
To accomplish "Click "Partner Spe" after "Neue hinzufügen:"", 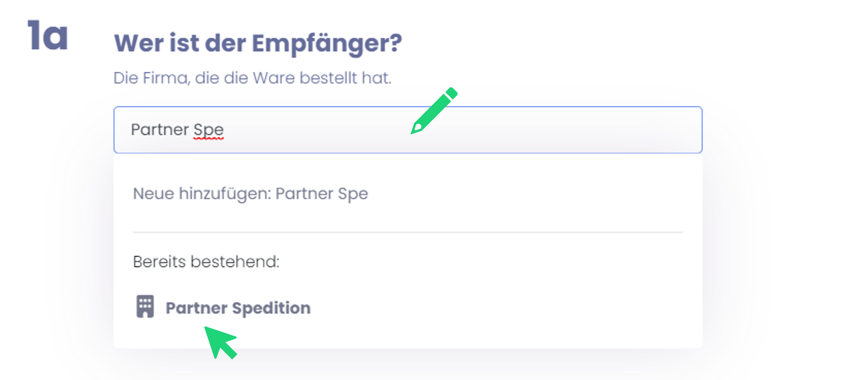I will click(x=321, y=193).
